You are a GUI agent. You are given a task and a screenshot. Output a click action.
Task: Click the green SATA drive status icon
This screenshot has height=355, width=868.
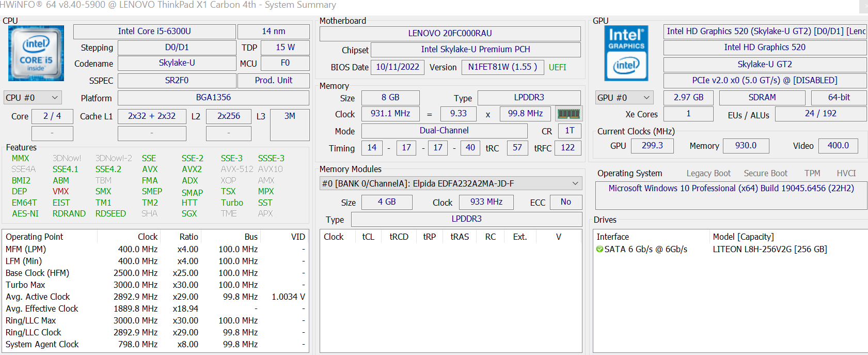pos(599,249)
